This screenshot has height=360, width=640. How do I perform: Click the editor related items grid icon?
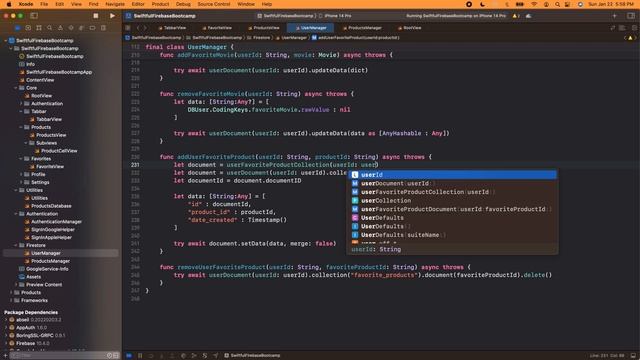128,28
